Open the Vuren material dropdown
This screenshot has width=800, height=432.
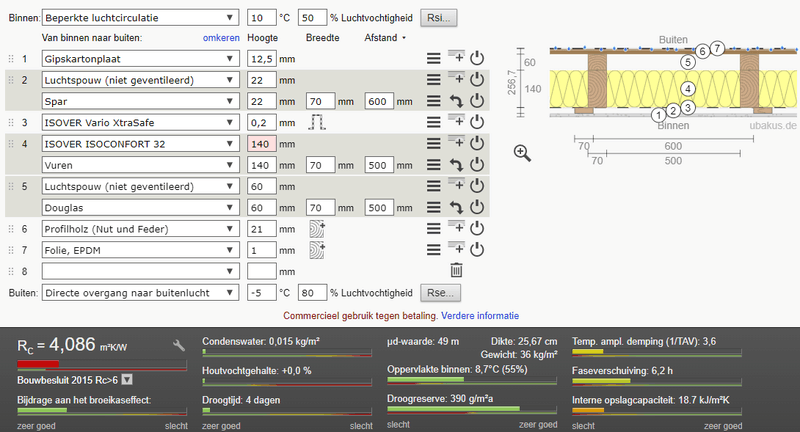pos(140,165)
